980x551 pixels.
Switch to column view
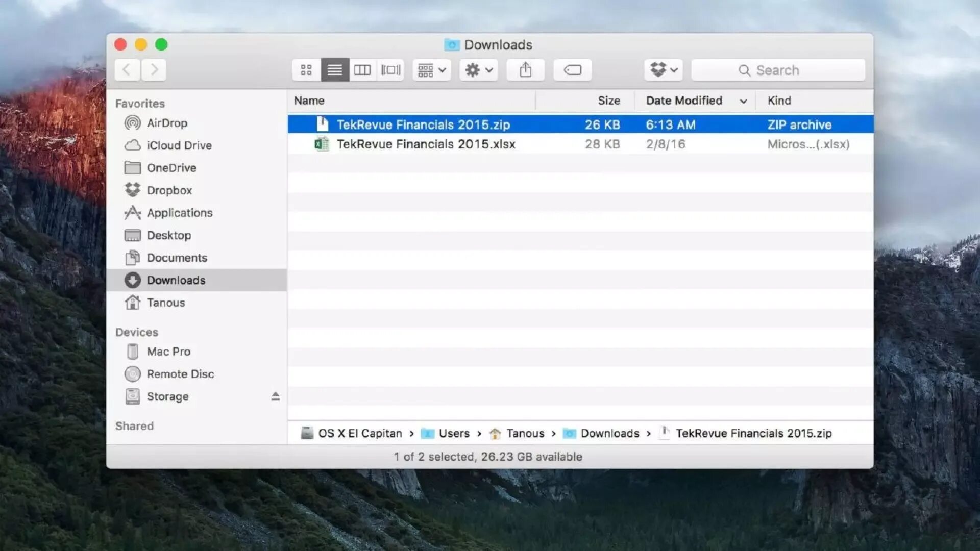(362, 70)
